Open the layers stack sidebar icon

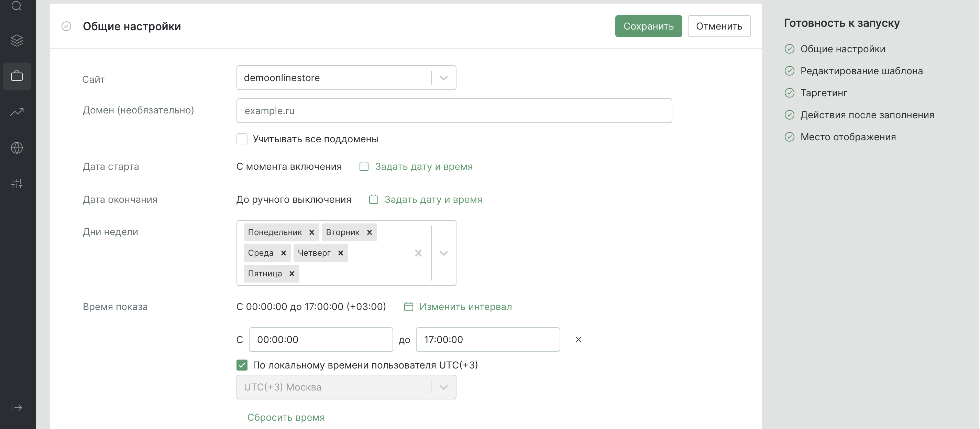pyautogui.click(x=17, y=40)
